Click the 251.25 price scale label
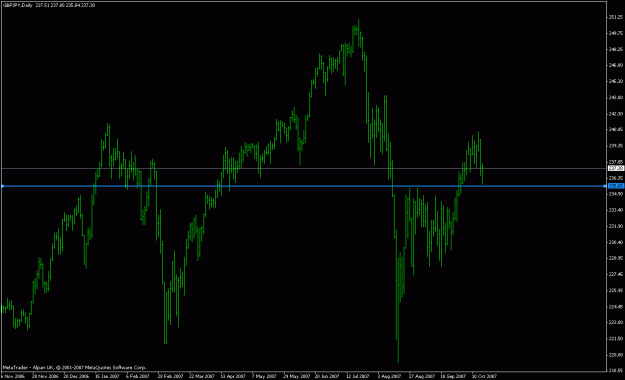This screenshot has width=625, height=380. click(616, 17)
